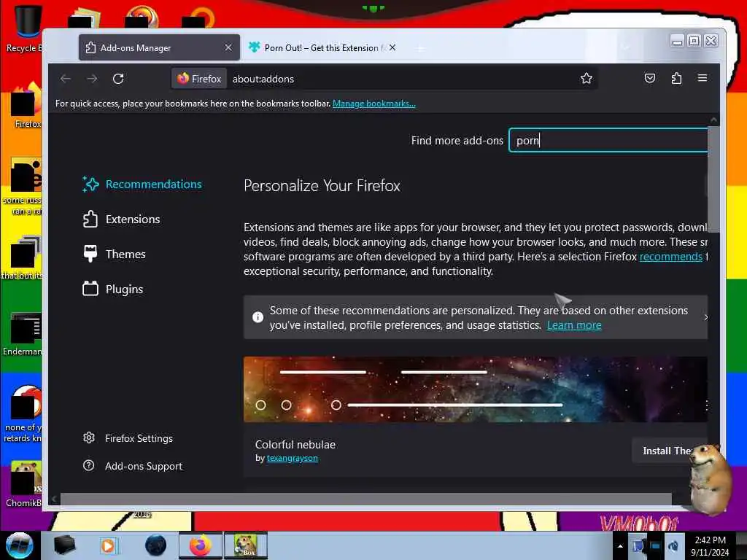Image resolution: width=747 pixels, height=560 pixels.
Task: Reload the current page
Action: click(118, 79)
